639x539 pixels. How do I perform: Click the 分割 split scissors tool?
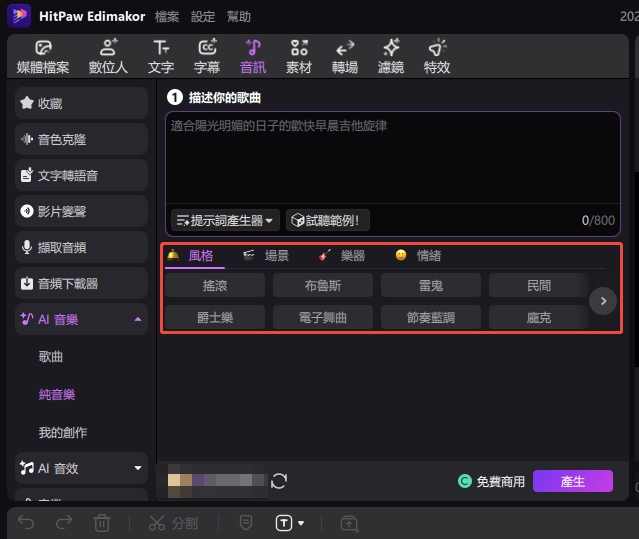pyautogui.click(x=173, y=523)
